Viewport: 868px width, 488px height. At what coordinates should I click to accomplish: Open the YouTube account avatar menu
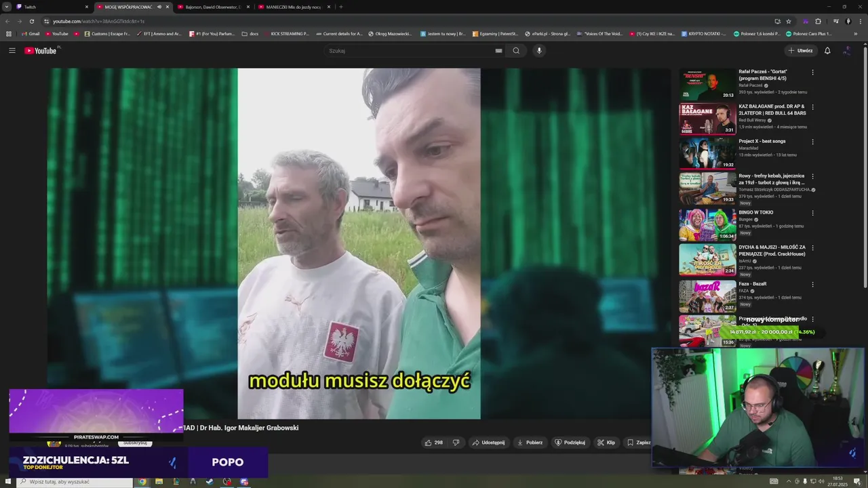click(x=847, y=50)
